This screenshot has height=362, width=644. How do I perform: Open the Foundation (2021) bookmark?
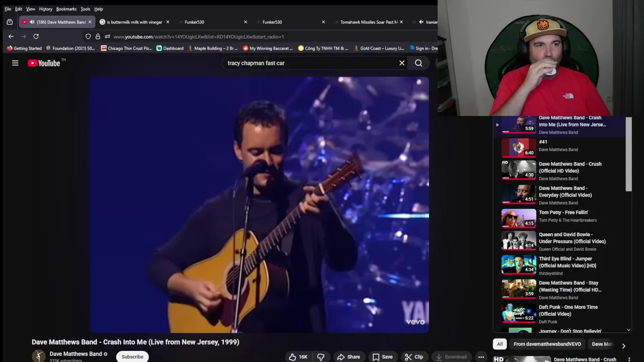point(70,48)
